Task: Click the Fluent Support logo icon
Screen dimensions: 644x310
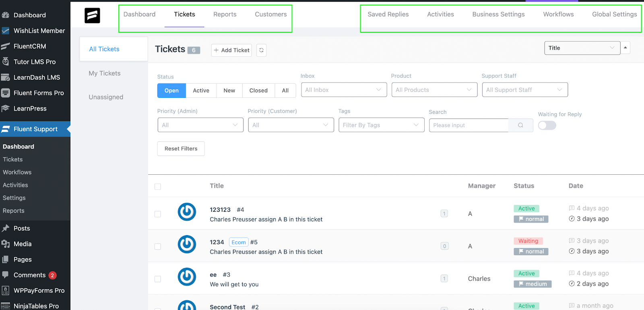Action: 92,16
